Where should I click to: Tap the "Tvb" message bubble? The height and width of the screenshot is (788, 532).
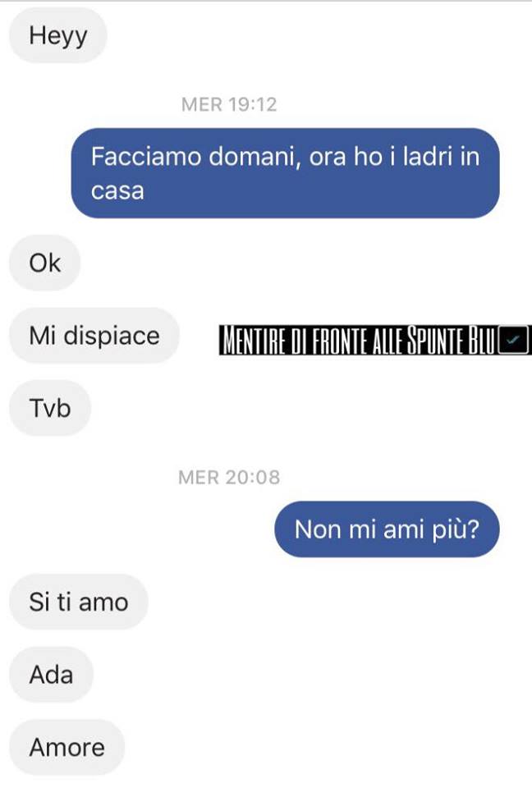click(50, 408)
